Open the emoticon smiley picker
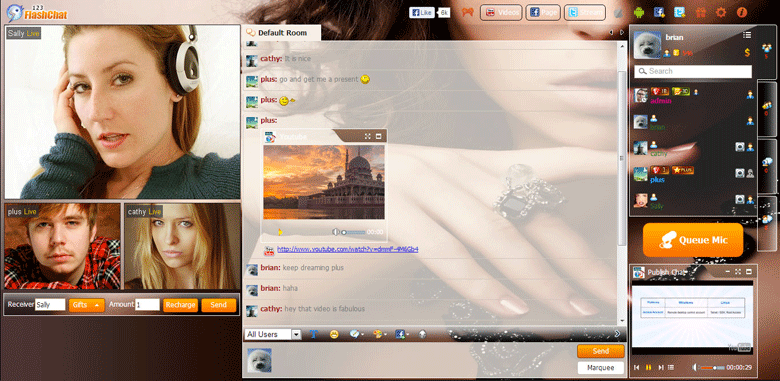Image resolution: width=780 pixels, height=381 pixels. point(334,334)
